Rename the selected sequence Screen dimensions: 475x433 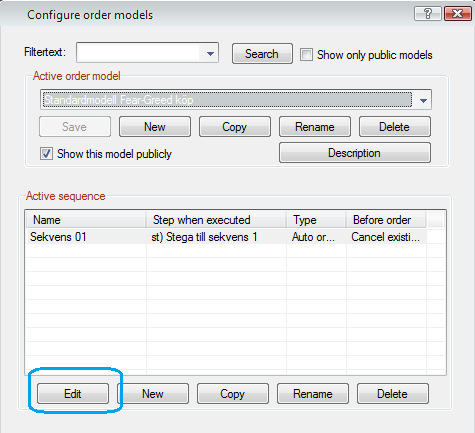pyautogui.click(x=313, y=394)
